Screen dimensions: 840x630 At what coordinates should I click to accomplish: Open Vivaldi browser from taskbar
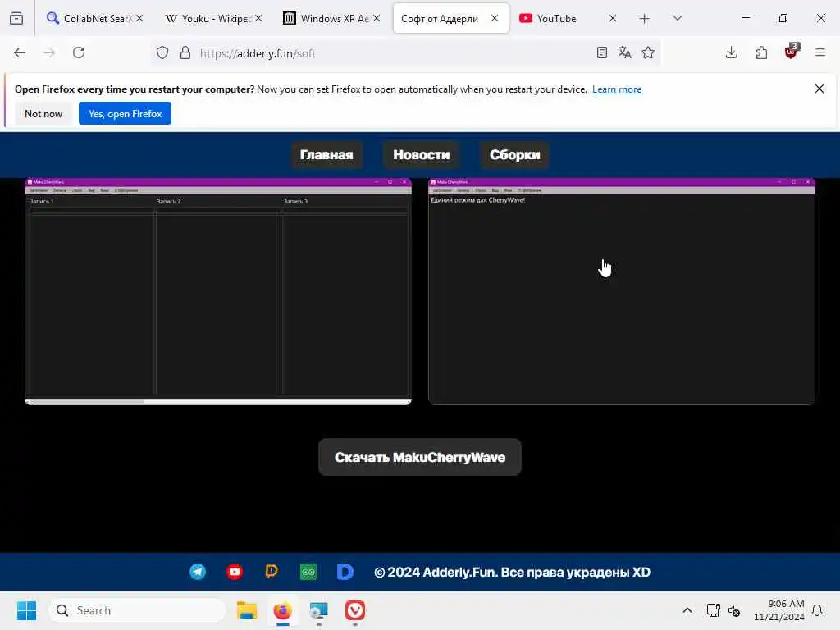(x=354, y=610)
